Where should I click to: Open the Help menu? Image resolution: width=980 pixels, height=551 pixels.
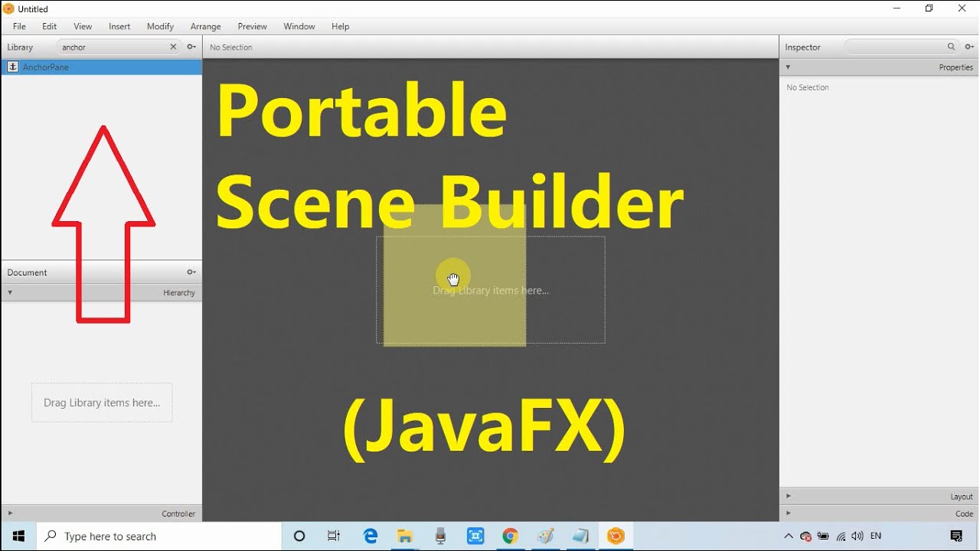(341, 26)
